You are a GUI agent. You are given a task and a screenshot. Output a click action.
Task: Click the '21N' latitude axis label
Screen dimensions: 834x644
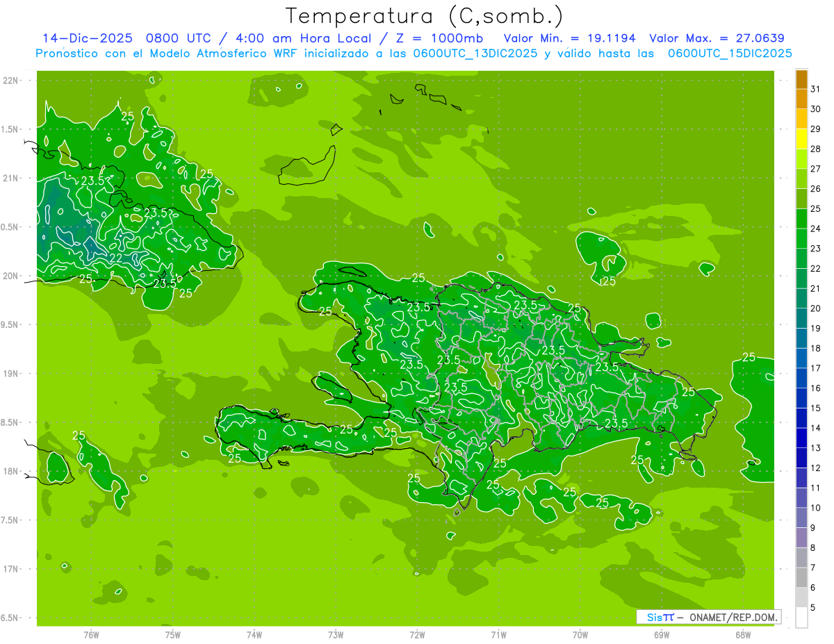coord(10,179)
